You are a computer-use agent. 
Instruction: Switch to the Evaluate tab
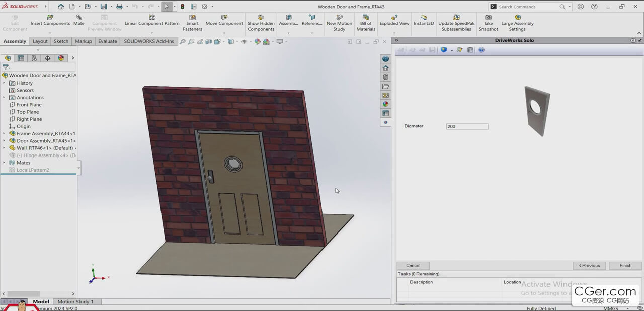click(x=107, y=41)
